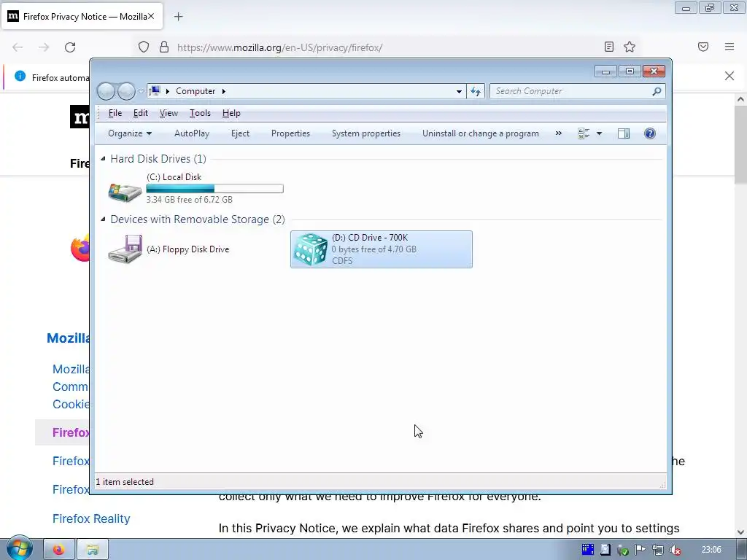Click the change view icon in Explorer toolbar
The image size is (747, 560).
(584, 133)
